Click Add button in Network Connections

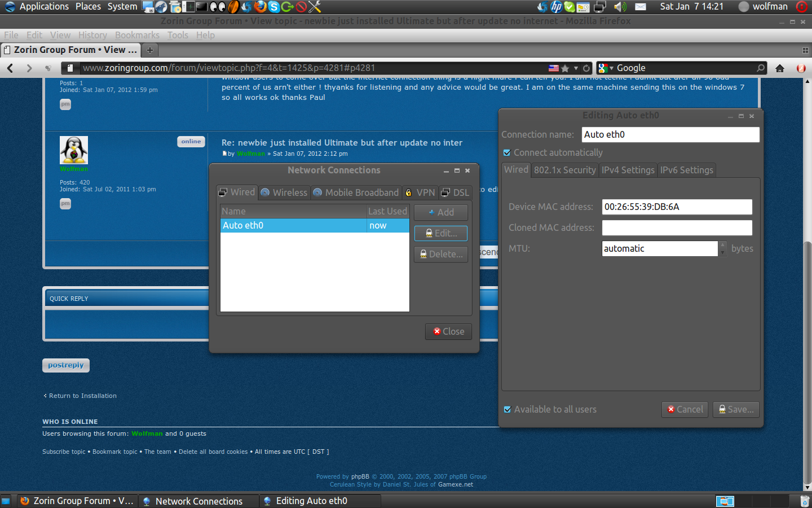point(441,212)
